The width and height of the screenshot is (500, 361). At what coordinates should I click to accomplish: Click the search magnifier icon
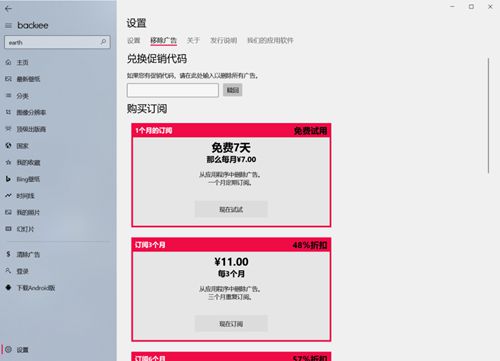[103, 42]
